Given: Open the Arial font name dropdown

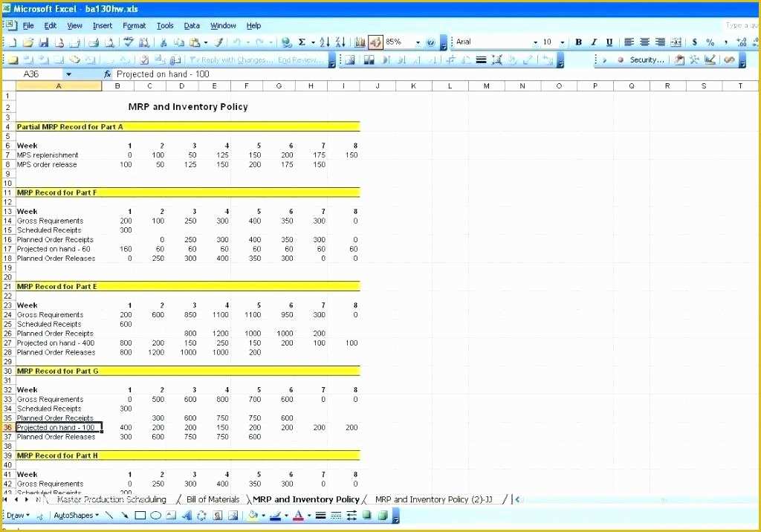Looking at the screenshot, I should [x=535, y=42].
